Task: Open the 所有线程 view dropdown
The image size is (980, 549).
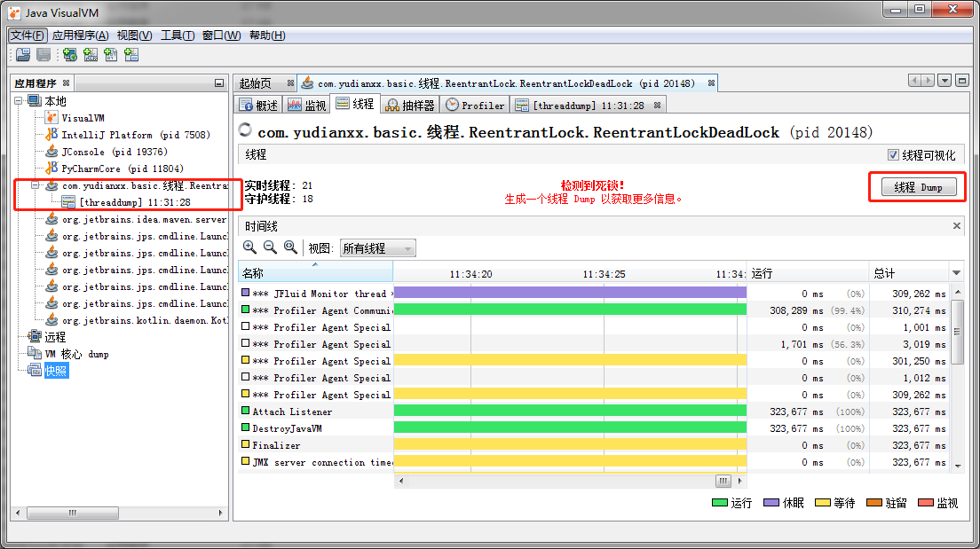Action: coord(377,247)
